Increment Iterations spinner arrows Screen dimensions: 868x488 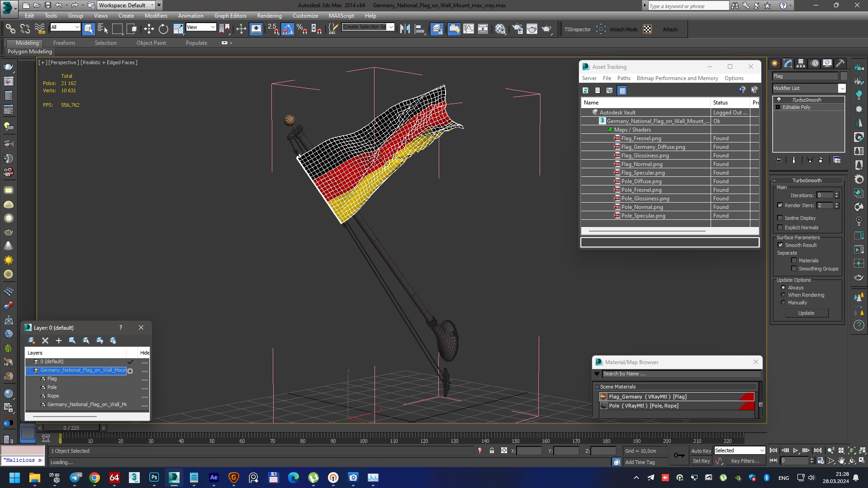[x=836, y=195]
